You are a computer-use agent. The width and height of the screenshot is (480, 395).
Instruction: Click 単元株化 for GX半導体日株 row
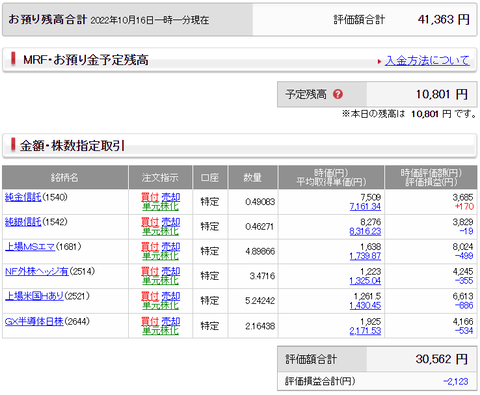pyautogui.click(x=160, y=331)
